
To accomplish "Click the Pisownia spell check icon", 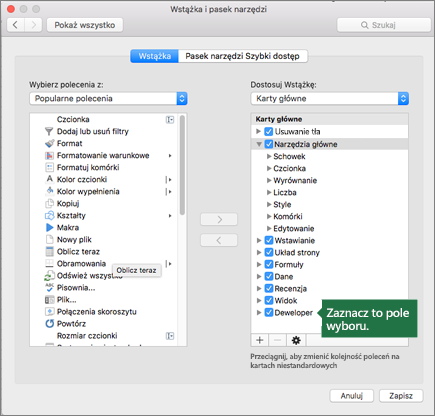I will pyautogui.click(x=49, y=287).
